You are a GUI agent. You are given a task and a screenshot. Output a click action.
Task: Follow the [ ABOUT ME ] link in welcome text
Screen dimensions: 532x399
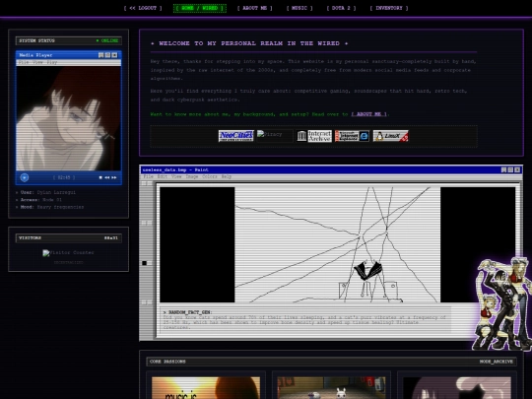coord(368,114)
